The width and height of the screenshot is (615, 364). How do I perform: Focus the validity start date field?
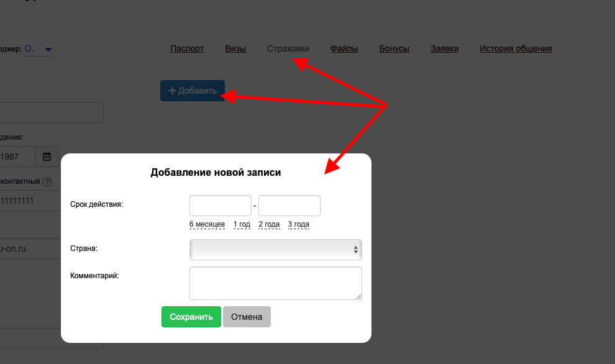pyautogui.click(x=221, y=206)
